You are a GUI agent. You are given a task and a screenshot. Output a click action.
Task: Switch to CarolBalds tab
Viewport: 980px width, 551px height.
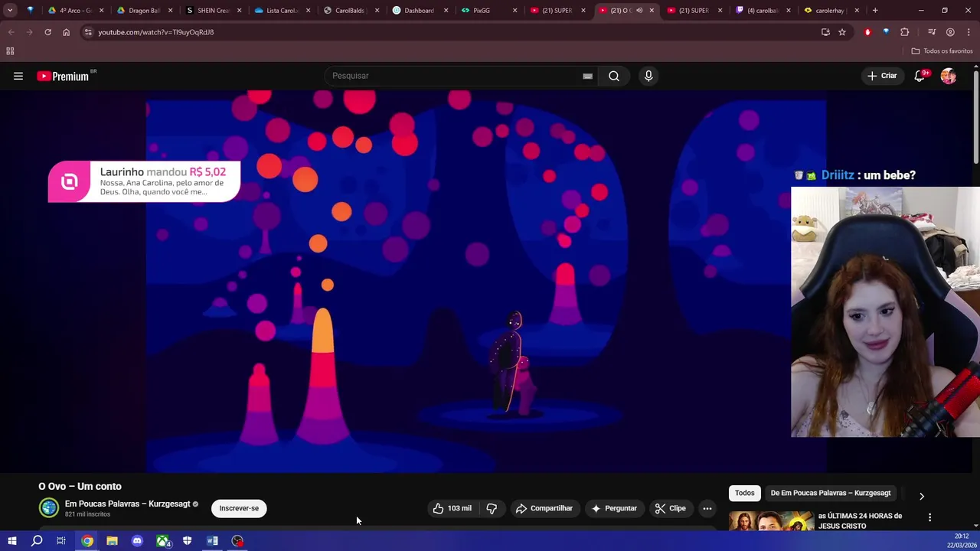coord(350,11)
